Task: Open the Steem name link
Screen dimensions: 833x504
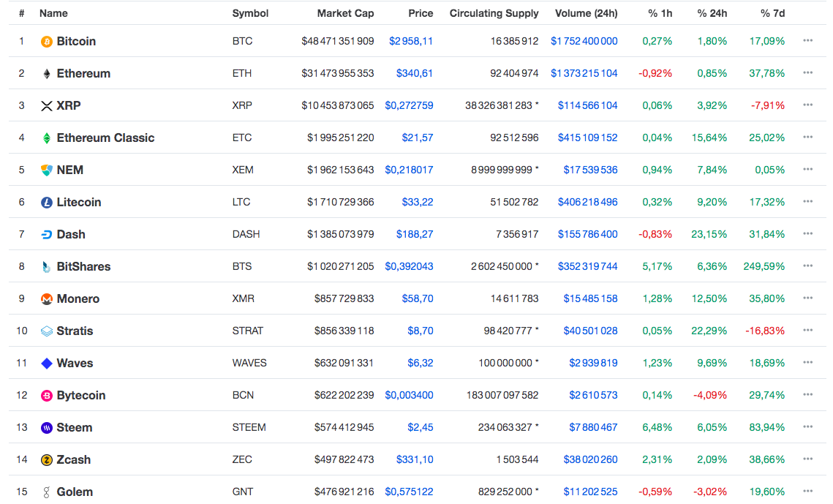Action: click(75, 427)
